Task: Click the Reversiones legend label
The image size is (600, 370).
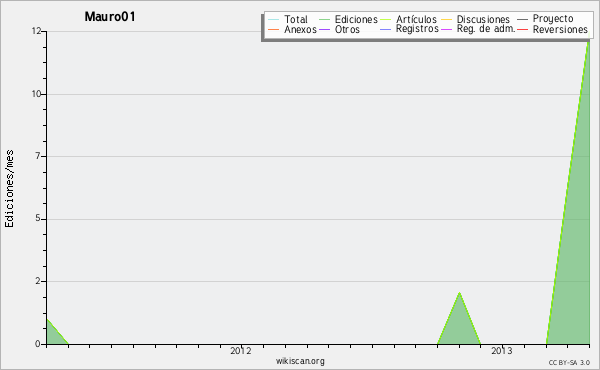Action: click(x=560, y=29)
